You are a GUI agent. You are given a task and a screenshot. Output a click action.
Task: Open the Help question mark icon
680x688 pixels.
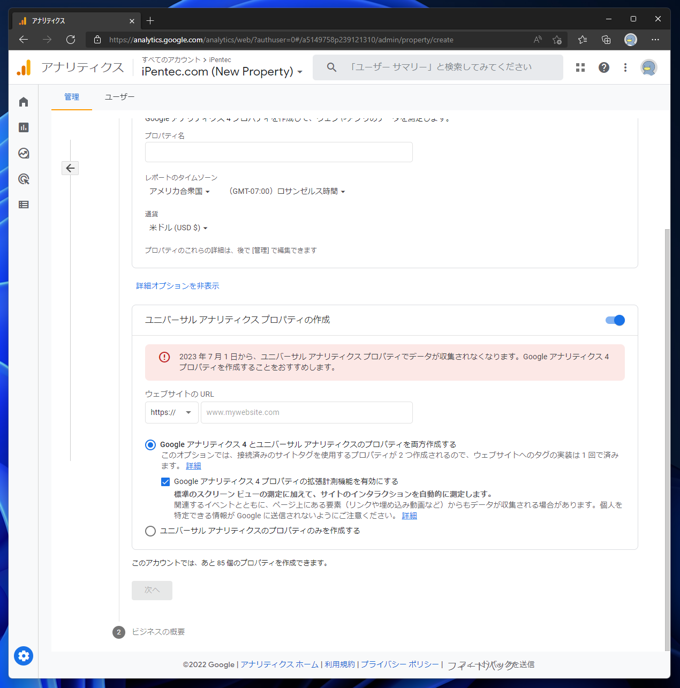click(x=604, y=67)
